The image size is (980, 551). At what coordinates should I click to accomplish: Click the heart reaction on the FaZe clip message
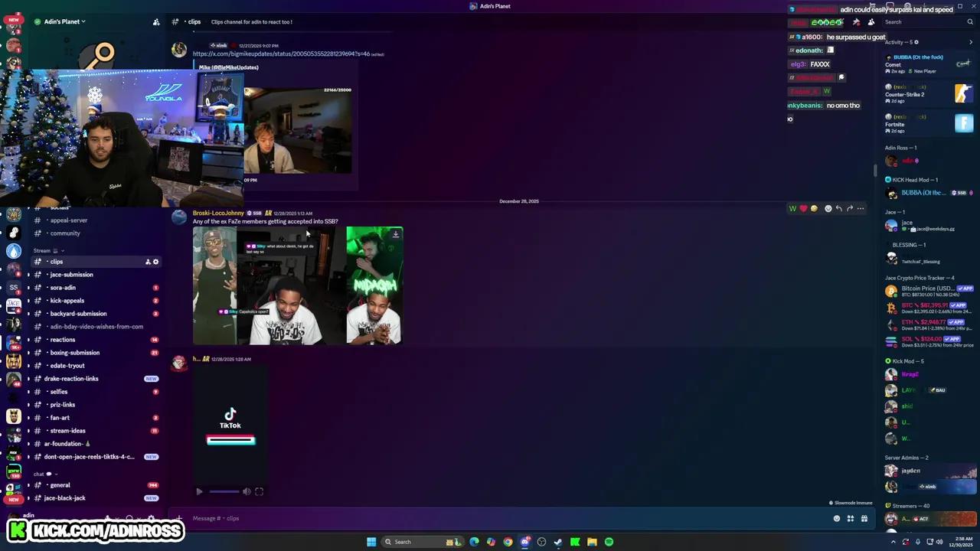(803, 208)
